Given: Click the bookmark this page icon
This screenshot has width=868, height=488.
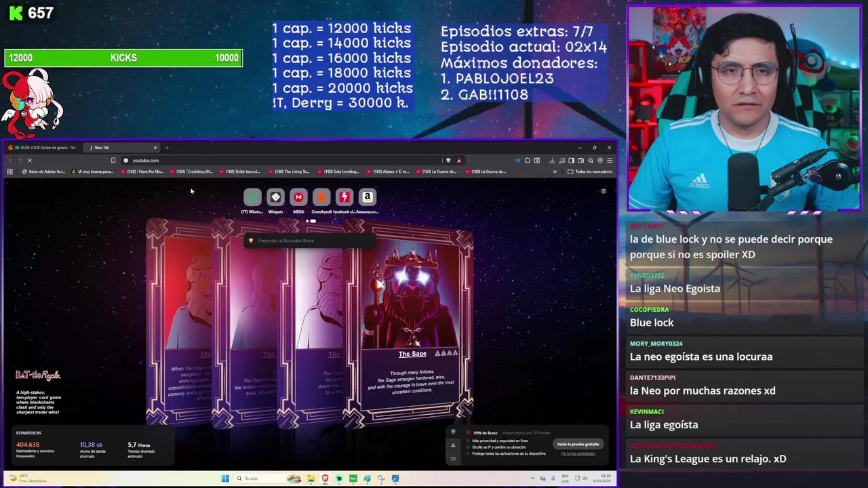Looking at the screenshot, I should click(113, 161).
